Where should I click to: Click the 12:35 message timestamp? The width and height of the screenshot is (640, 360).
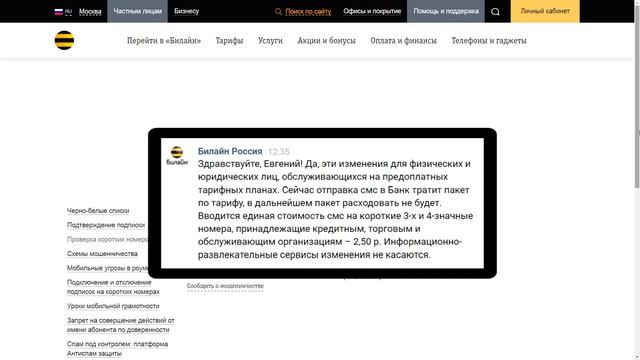tap(279, 152)
